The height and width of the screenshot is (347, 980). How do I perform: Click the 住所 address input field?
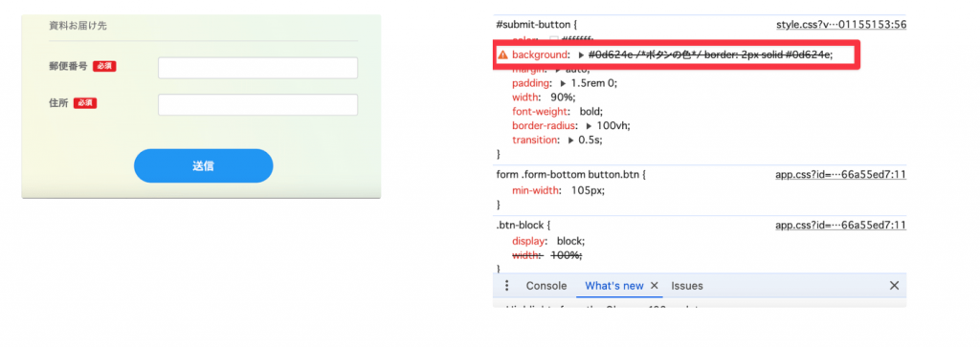tap(258, 105)
